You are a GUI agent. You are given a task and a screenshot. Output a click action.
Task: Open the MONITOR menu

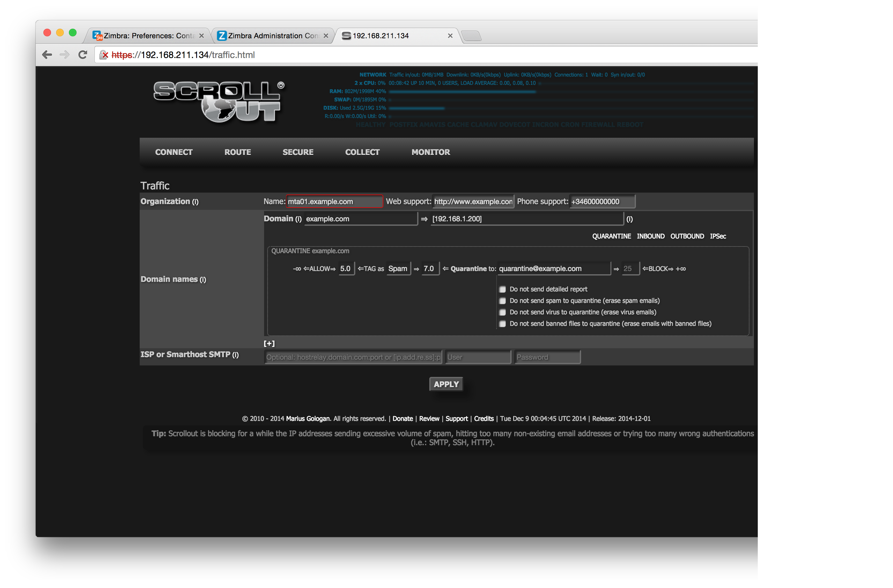click(431, 152)
